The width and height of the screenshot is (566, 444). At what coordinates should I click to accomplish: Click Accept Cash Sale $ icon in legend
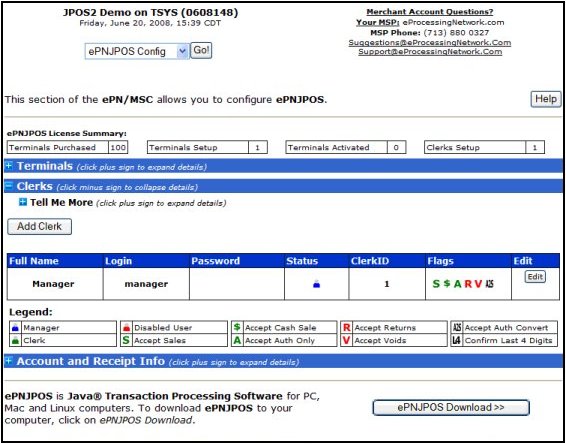click(x=237, y=327)
